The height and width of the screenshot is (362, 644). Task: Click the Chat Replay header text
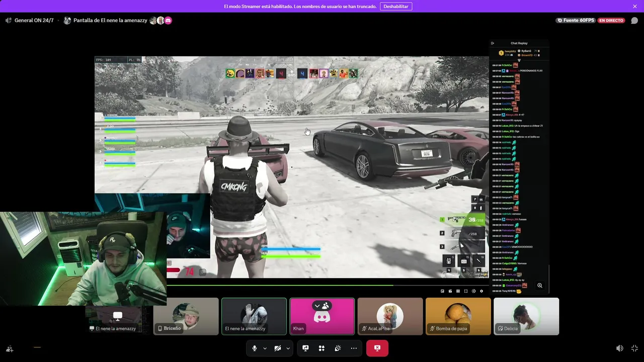click(x=519, y=43)
